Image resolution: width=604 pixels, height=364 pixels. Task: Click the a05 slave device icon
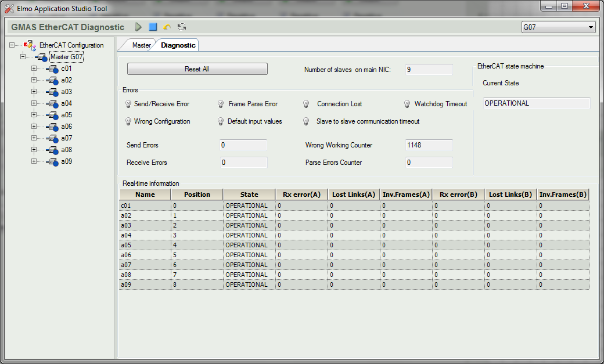point(52,115)
